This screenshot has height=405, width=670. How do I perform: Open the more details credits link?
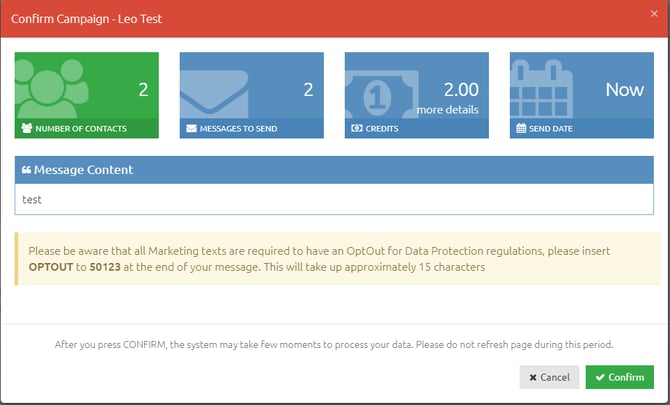click(447, 109)
